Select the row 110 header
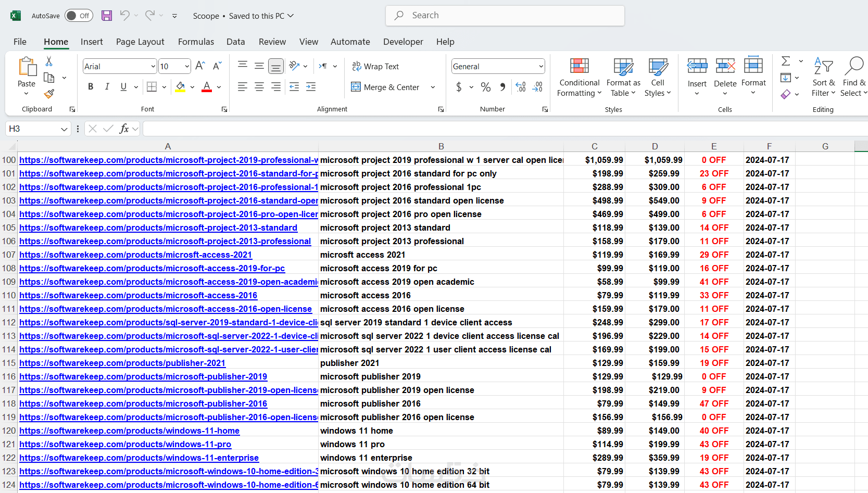 [x=9, y=295]
